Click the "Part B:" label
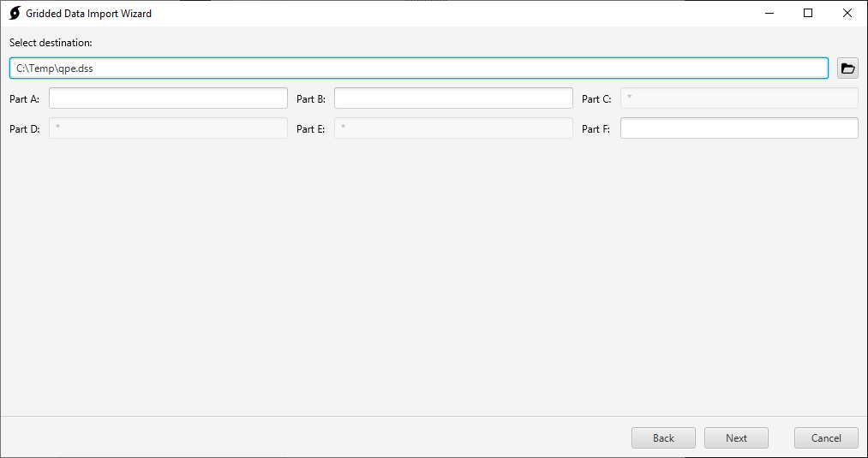This screenshot has width=868, height=458. coord(311,99)
